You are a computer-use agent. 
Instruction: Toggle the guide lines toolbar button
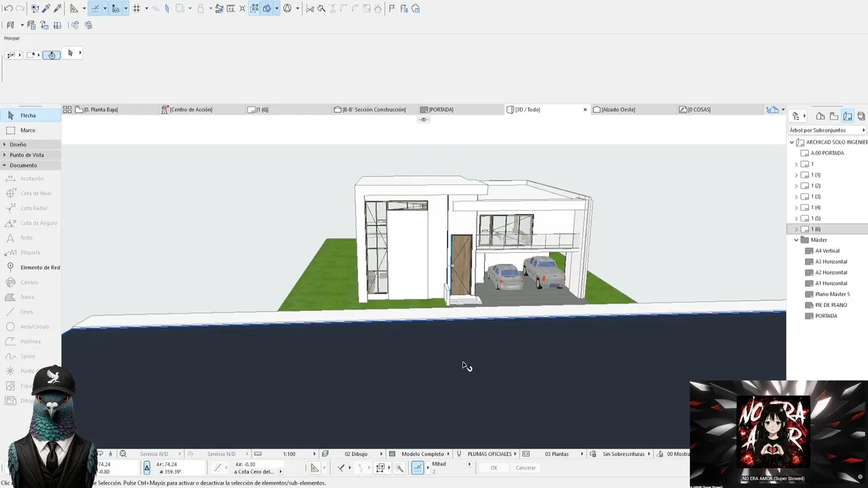95,9
